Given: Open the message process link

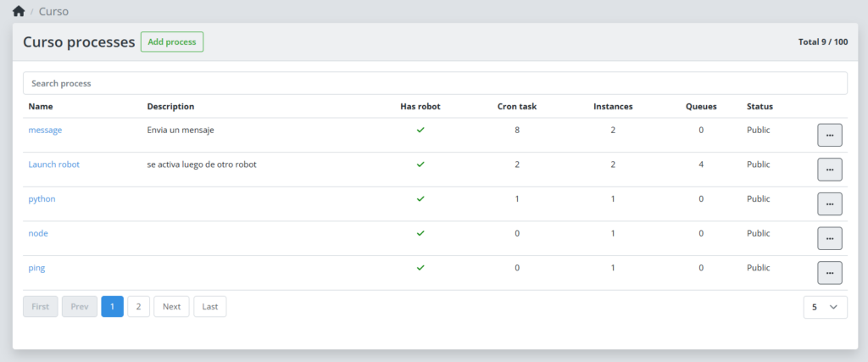Looking at the screenshot, I should click(46, 130).
